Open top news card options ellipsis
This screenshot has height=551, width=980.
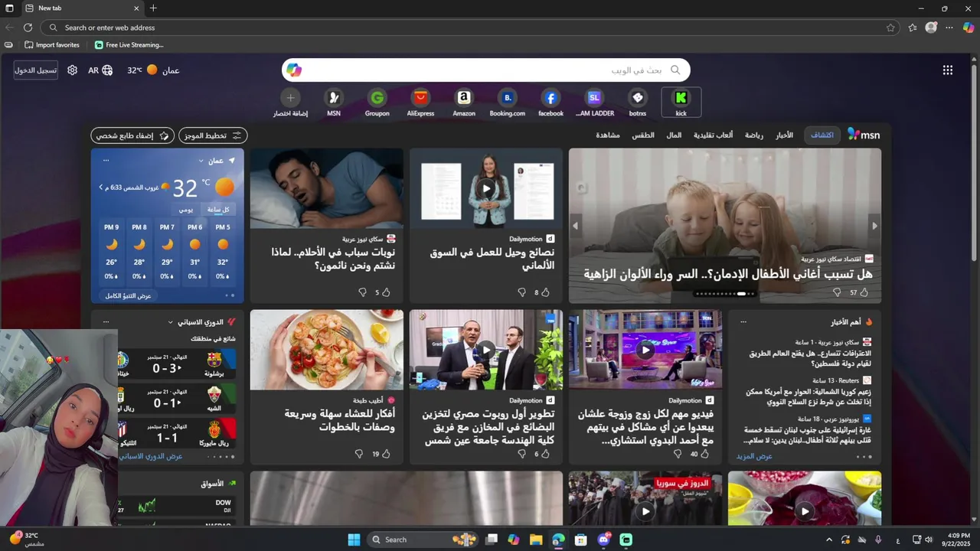tap(743, 322)
